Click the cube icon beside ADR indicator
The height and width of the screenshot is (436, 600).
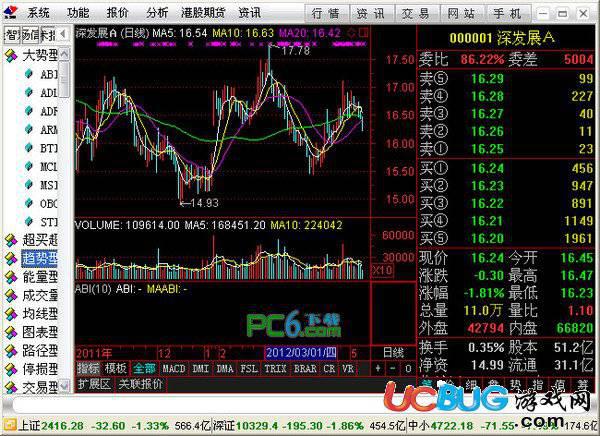[29, 111]
